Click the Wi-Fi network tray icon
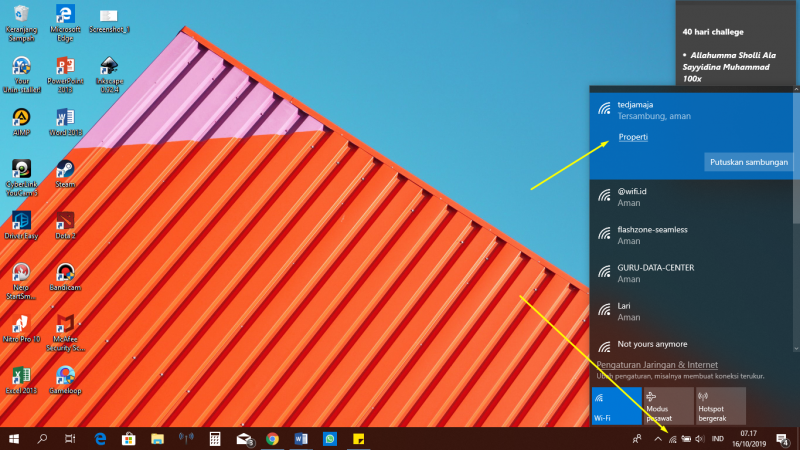 673,439
